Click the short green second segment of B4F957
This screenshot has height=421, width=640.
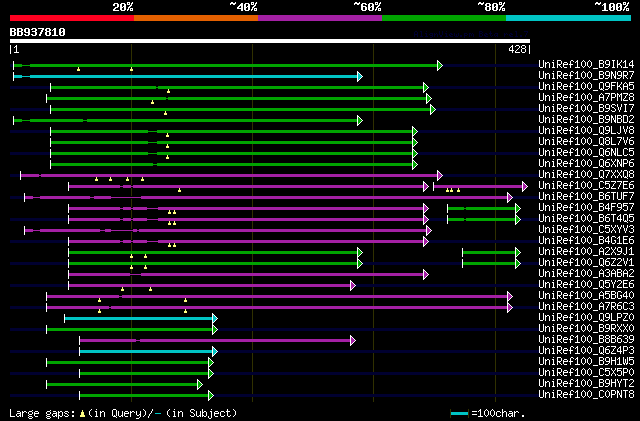(x=482, y=209)
